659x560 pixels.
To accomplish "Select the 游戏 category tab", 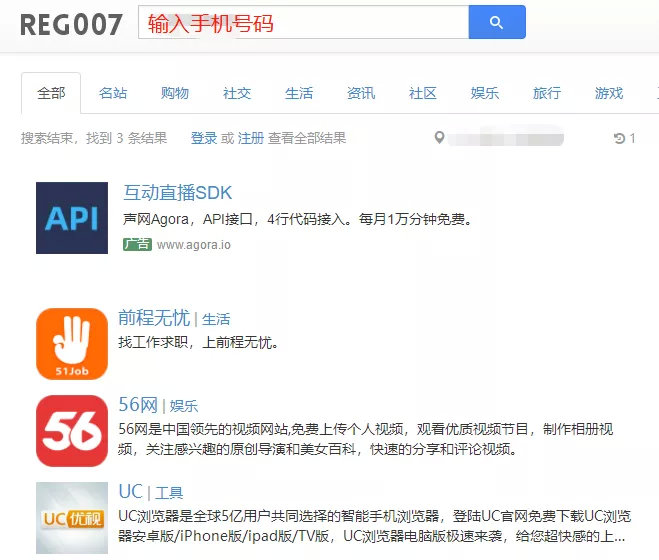I will [x=609, y=93].
